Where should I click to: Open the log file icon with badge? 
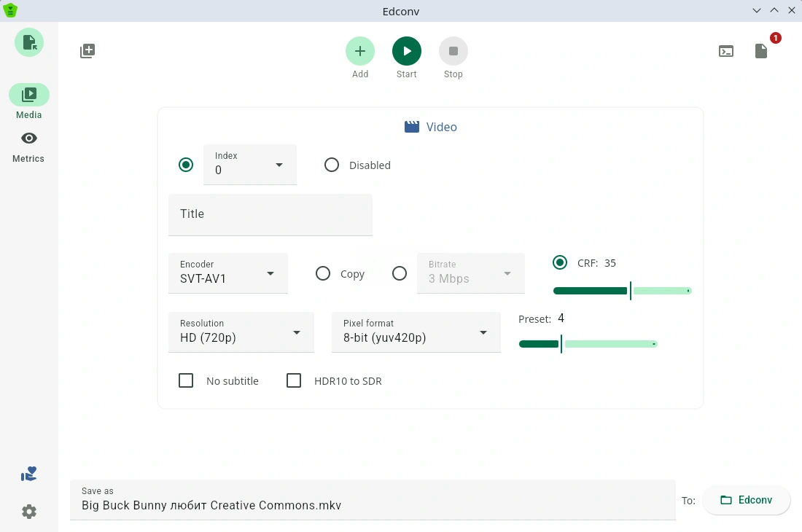point(761,51)
